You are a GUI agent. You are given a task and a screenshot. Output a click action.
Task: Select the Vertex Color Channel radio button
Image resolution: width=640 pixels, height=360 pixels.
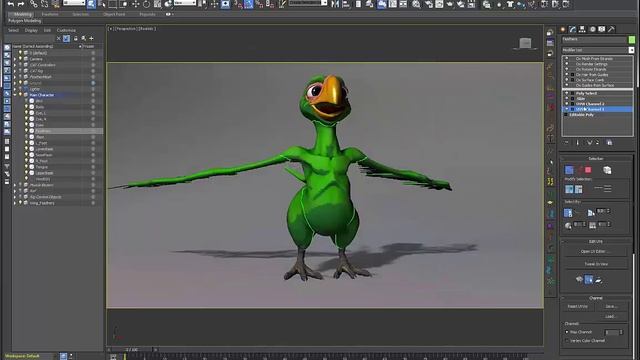[567, 340]
